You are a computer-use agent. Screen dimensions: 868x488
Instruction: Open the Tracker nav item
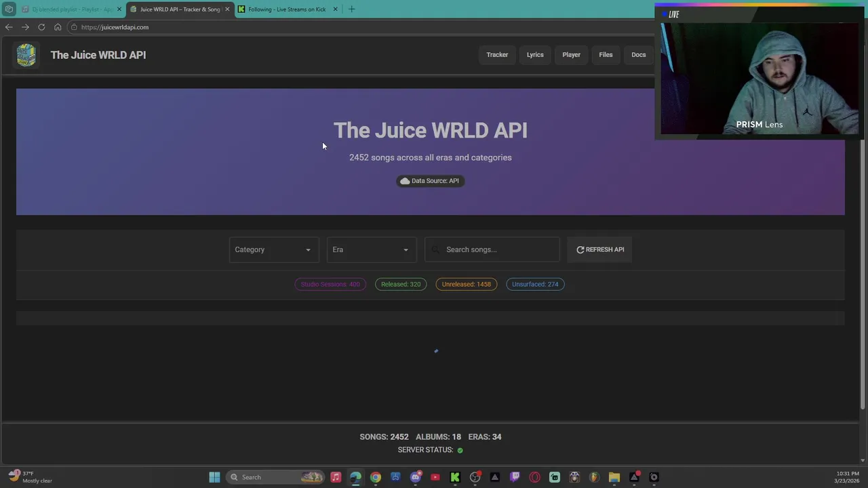pos(497,55)
